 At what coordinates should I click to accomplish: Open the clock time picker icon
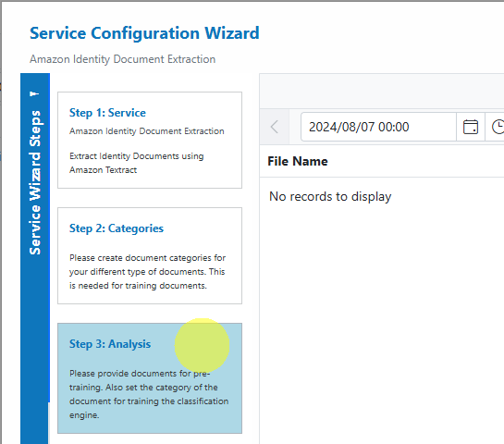(497, 127)
